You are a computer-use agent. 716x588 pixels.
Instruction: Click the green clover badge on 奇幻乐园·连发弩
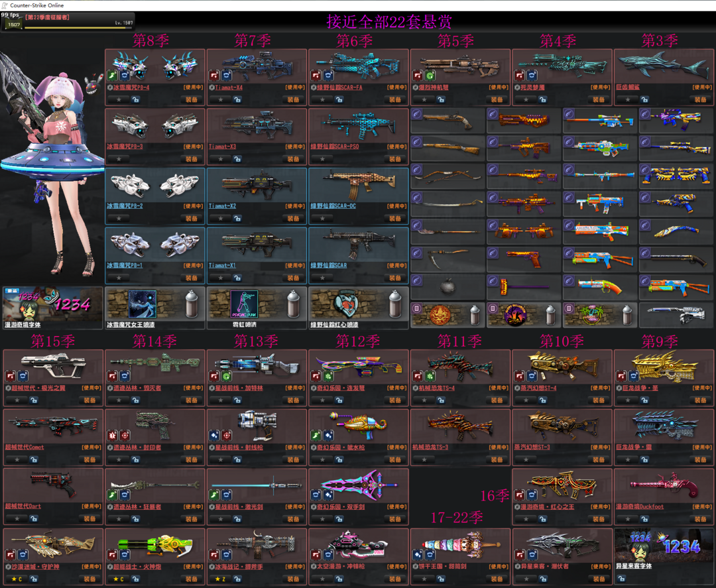(328, 376)
